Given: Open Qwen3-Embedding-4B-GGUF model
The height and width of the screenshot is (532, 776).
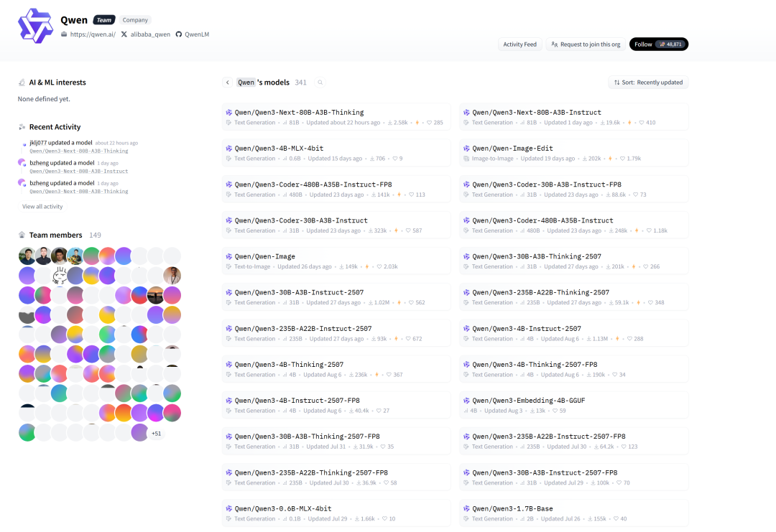Looking at the screenshot, I should click(574, 405).
